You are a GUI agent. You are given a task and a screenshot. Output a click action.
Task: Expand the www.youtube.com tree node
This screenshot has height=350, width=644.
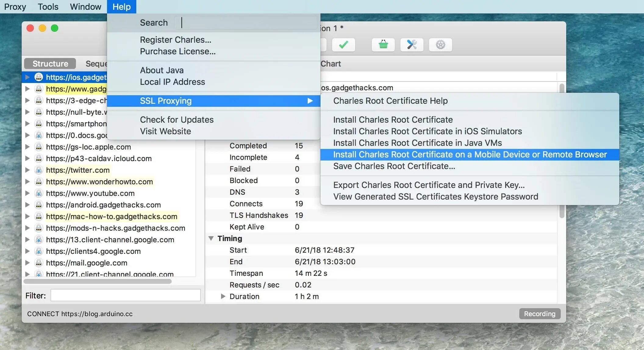27,193
